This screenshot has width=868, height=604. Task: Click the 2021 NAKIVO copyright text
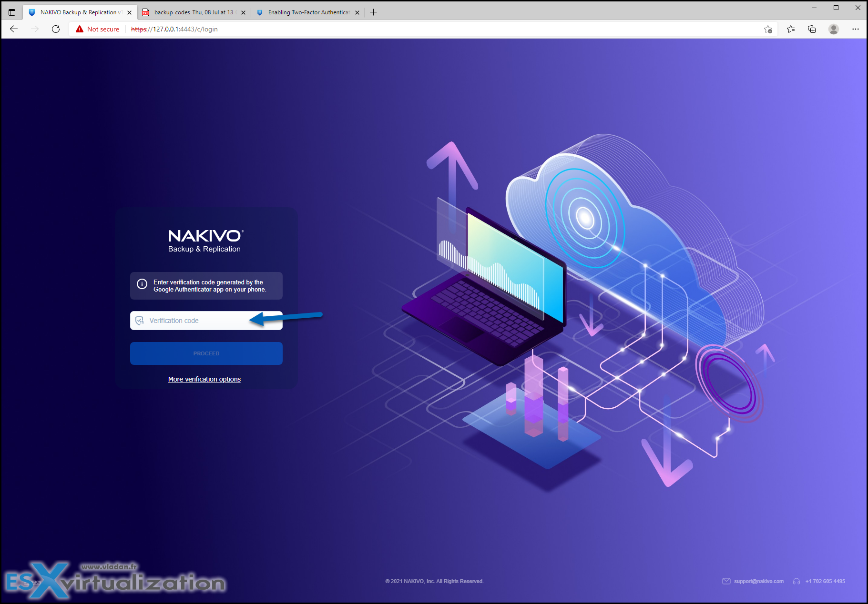[434, 581]
